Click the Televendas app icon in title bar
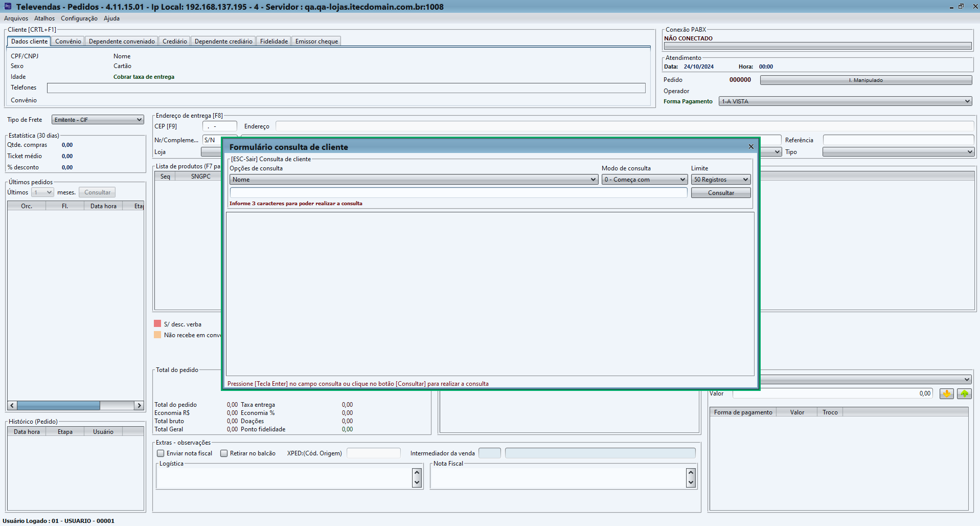Screen dimensions: 980x526 pyautogui.click(x=8, y=6)
